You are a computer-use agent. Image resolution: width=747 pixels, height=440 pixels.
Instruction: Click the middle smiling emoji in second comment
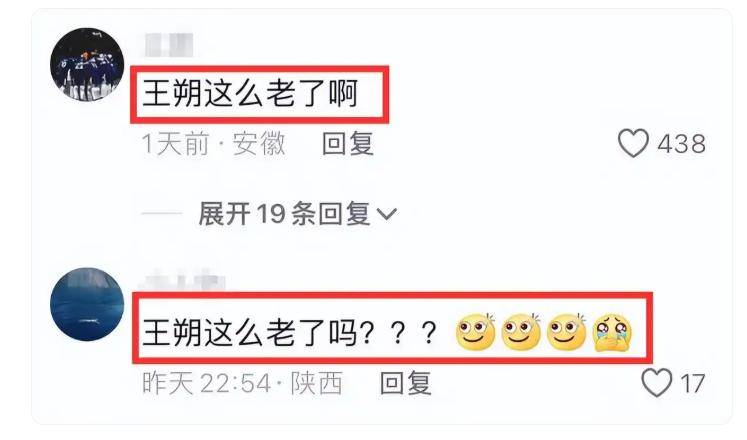point(521,332)
